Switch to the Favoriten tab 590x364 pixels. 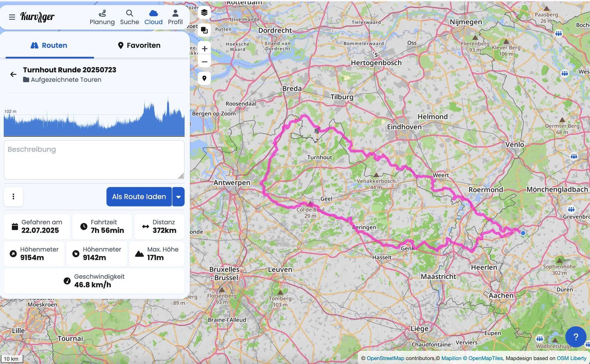tap(139, 45)
